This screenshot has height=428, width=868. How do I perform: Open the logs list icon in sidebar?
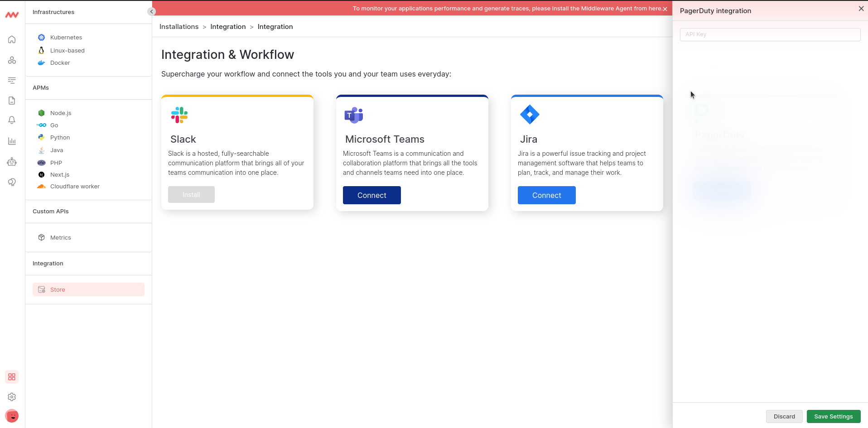click(x=12, y=80)
